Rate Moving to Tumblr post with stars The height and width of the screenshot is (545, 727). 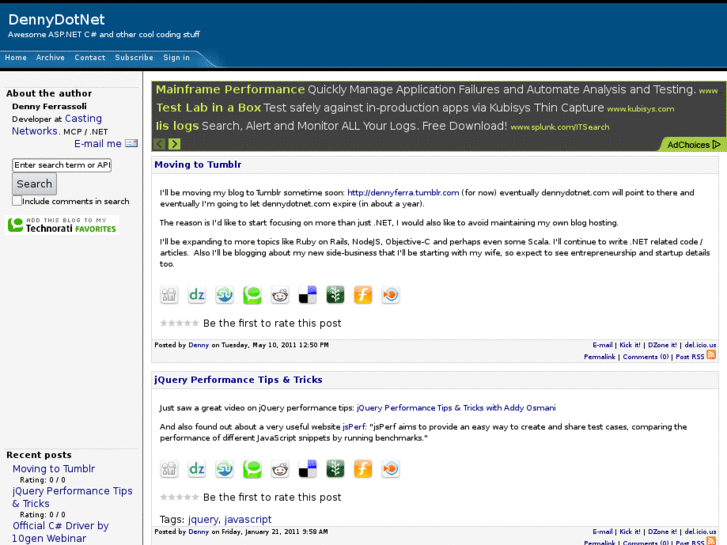[x=179, y=323]
